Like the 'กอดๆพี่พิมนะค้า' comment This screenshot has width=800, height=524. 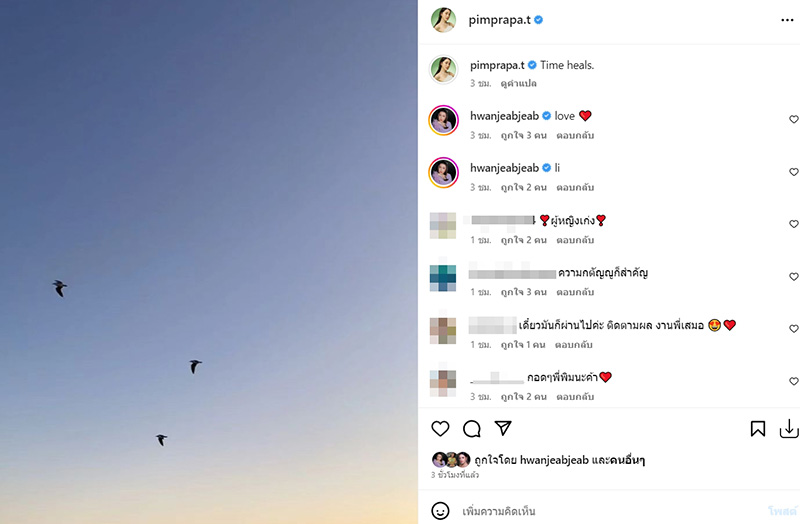click(x=794, y=381)
